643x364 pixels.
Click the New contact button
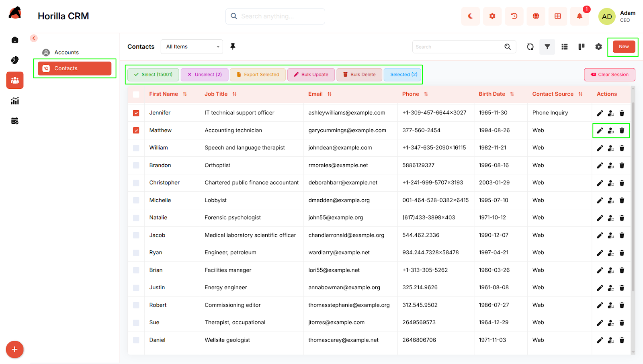[x=624, y=47]
